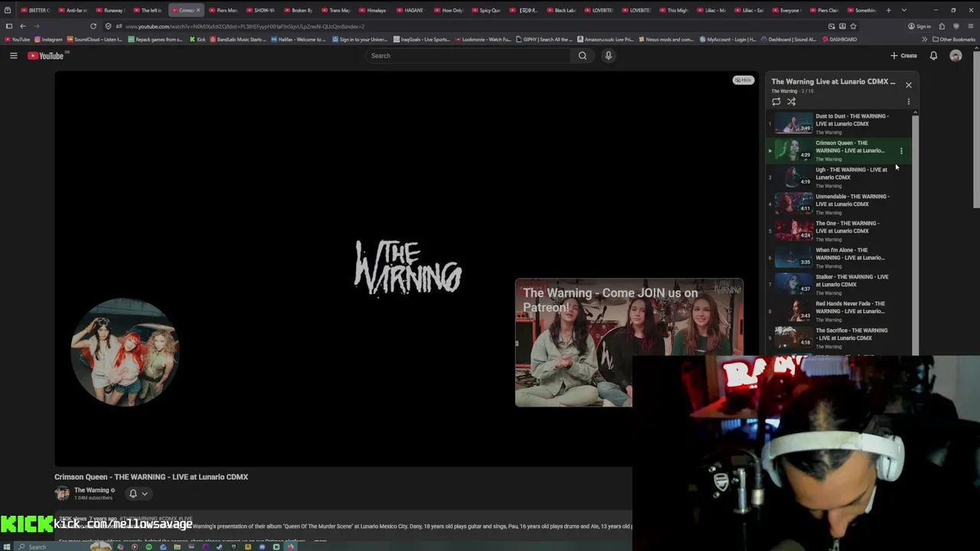Open the account avatar menu
The height and width of the screenshot is (551, 980).
coord(955,55)
